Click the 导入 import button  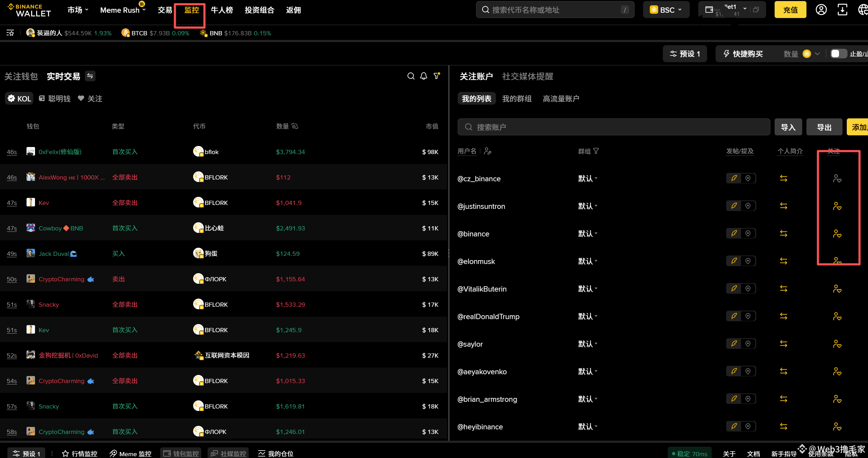coord(788,127)
